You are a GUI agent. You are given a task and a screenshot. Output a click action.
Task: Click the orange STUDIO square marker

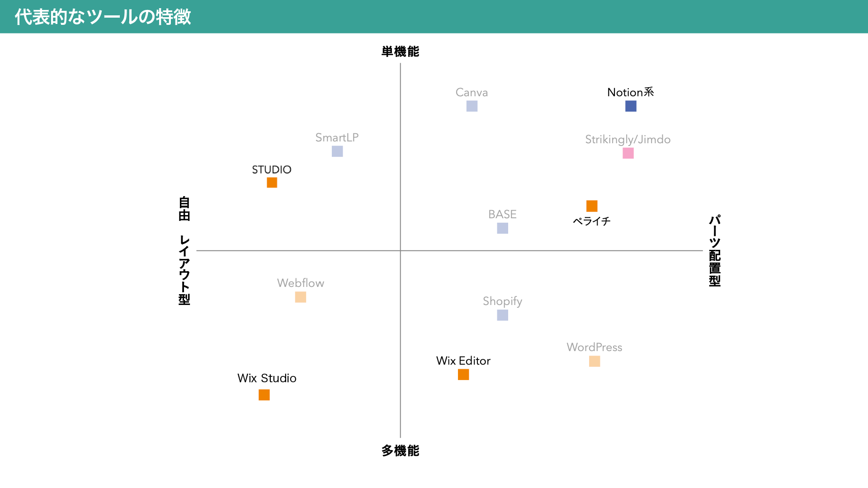(272, 183)
